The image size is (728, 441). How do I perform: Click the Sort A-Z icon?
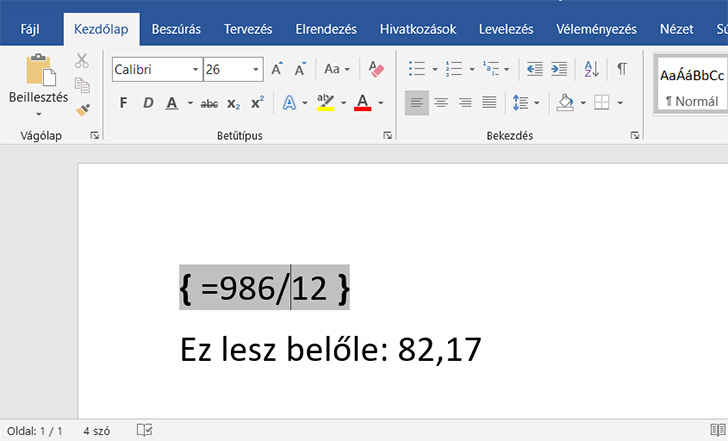click(x=591, y=69)
